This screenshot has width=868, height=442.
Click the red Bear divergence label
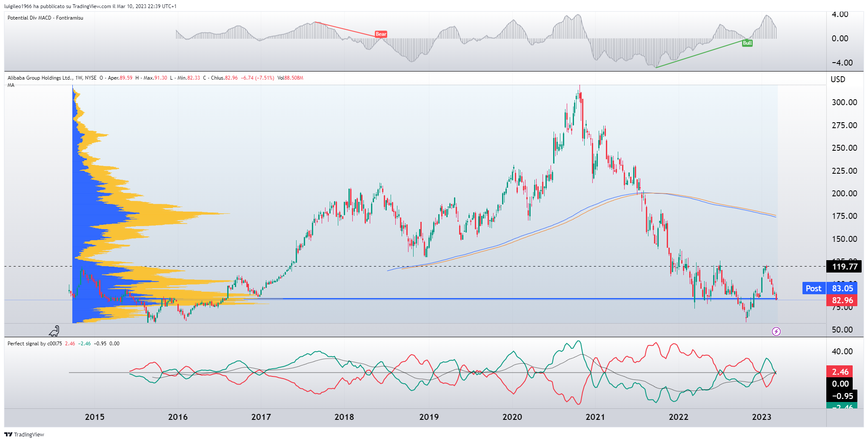click(x=381, y=34)
